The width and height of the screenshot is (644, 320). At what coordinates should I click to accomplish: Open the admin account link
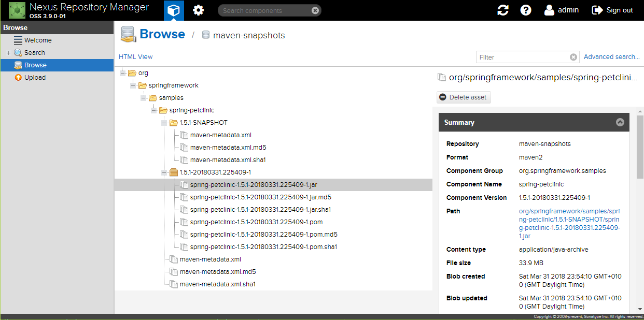click(x=568, y=10)
